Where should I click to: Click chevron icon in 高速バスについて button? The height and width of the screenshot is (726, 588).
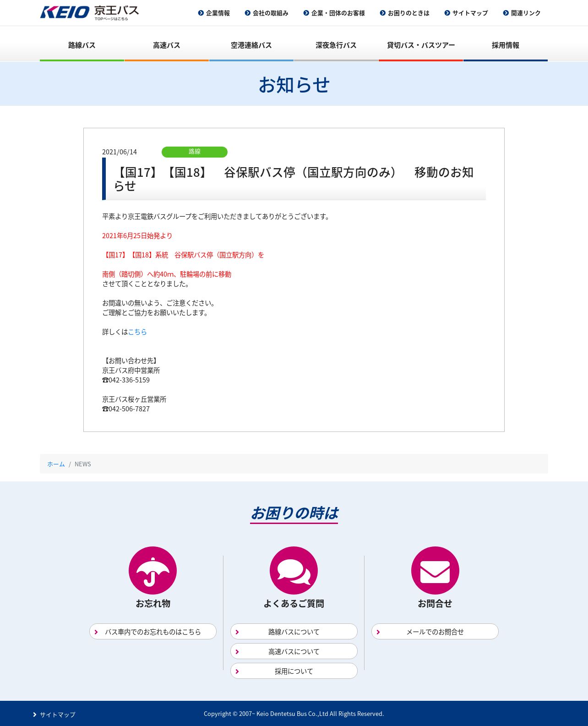[x=237, y=652]
